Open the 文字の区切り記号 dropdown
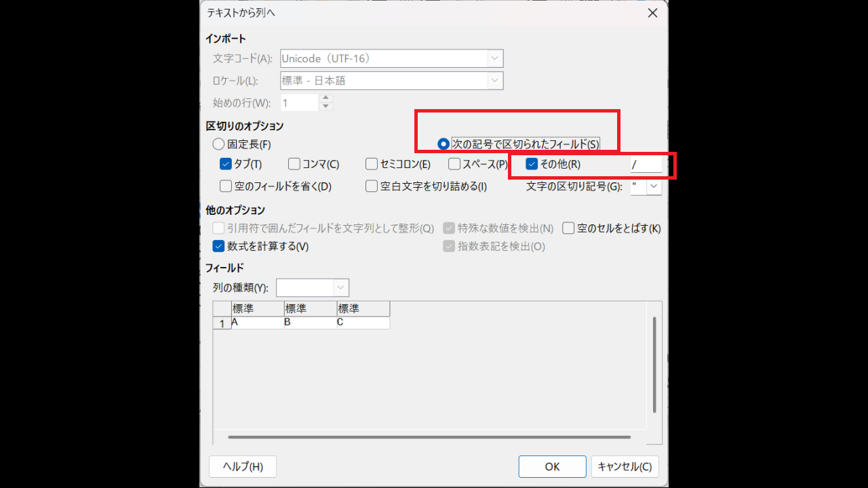This screenshot has width=868, height=488. pos(654,186)
